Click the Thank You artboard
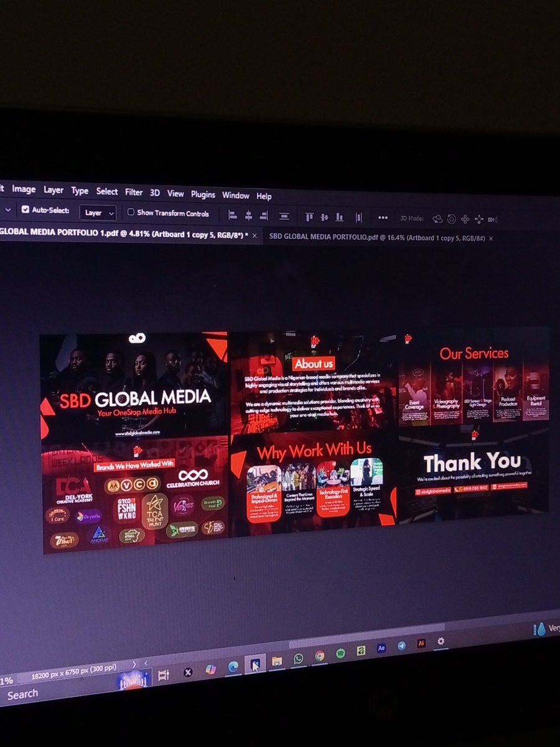 pyautogui.click(x=474, y=472)
